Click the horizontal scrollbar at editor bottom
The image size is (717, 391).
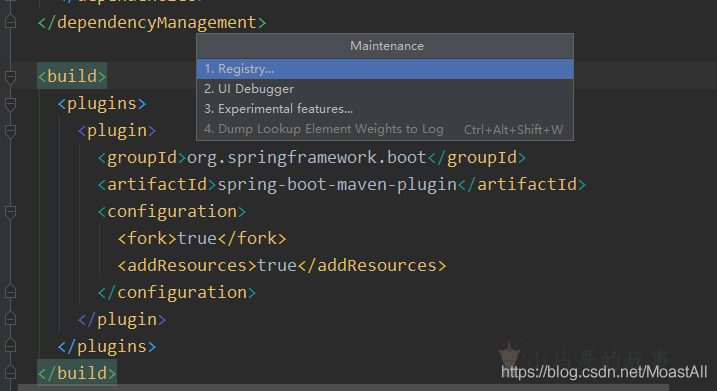pyautogui.click(x=343, y=388)
